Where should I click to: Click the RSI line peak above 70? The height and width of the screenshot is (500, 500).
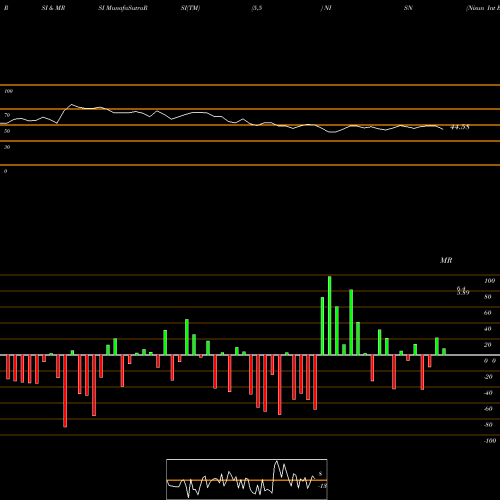71,105
